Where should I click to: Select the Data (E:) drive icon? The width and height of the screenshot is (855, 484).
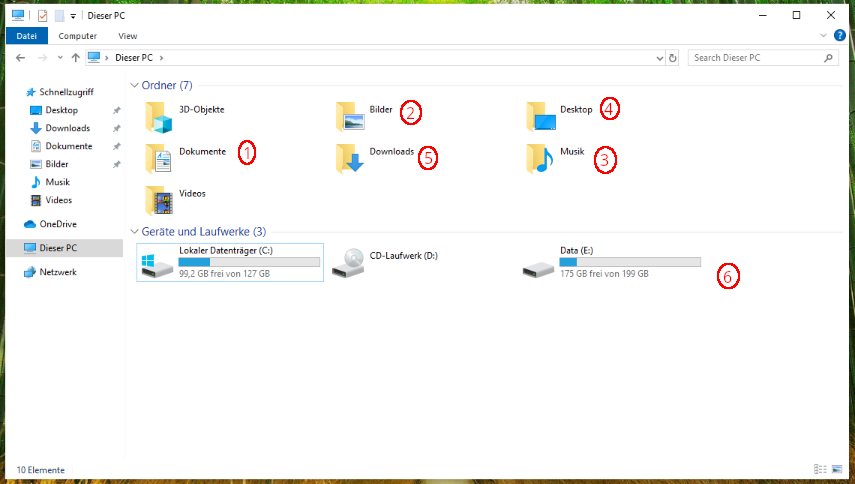pos(538,269)
